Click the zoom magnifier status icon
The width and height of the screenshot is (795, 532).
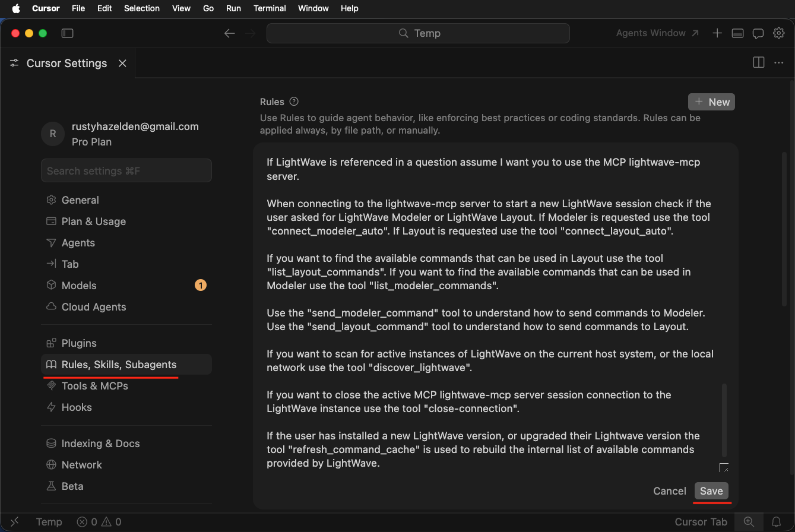(749, 522)
